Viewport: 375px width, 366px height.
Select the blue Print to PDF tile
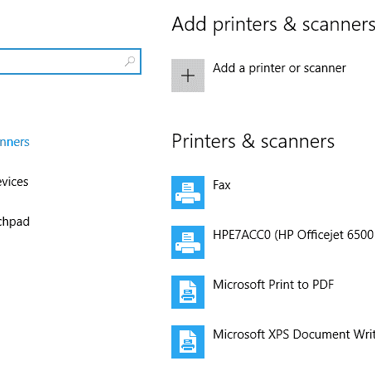pyautogui.click(x=188, y=292)
